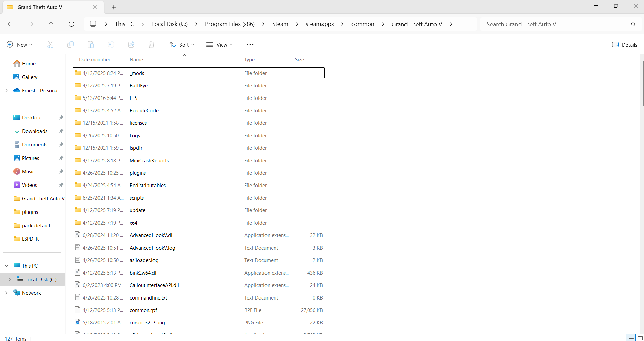The image size is (644, 341).
Task: Click the Delete trash icon
Action: pos(151,45)
